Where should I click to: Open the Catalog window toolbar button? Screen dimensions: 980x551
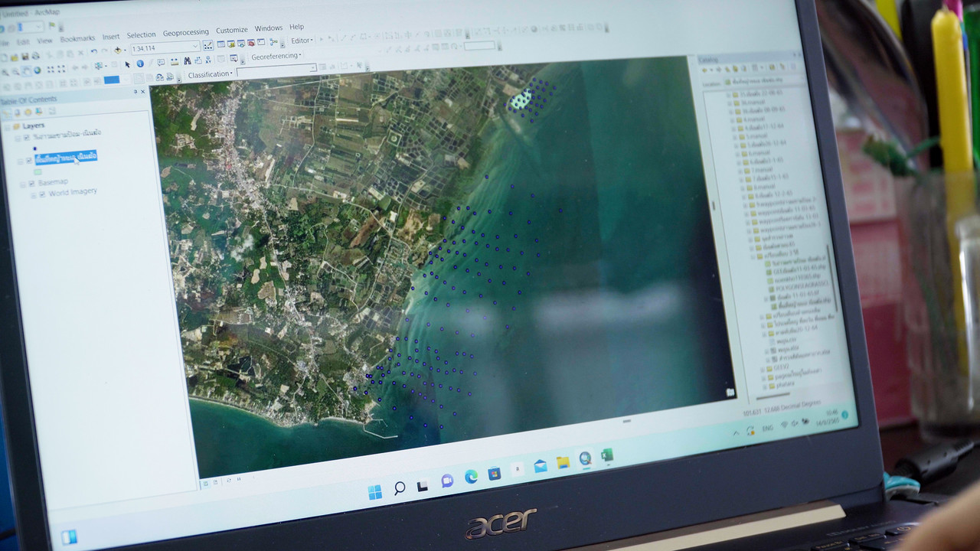[x=230, y=44]
